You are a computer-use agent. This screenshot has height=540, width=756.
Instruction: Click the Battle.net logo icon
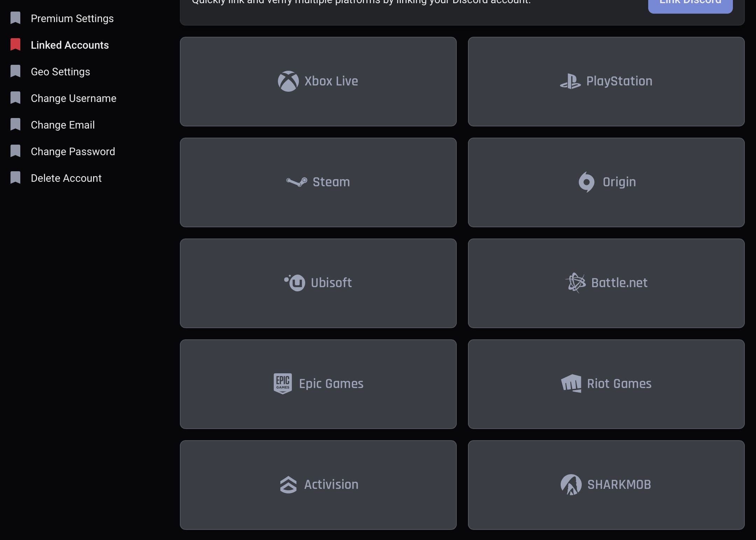(x=575, y=283)
